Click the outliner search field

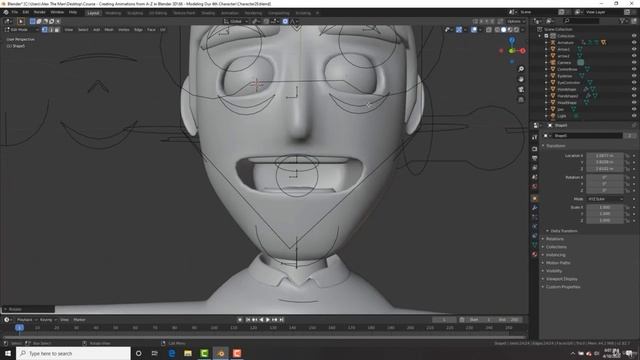[581, 20]
